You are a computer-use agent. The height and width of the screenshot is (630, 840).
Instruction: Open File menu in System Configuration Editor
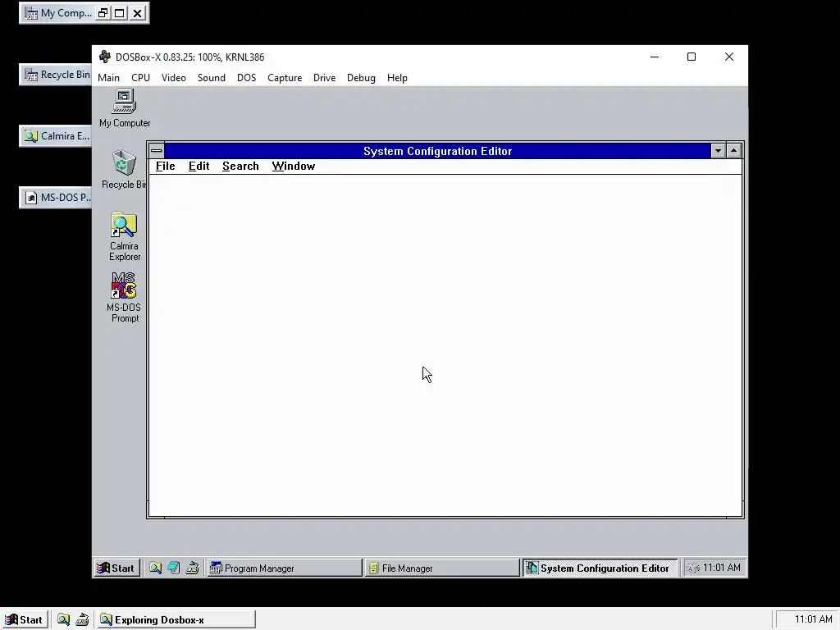[x=165, y=166]
